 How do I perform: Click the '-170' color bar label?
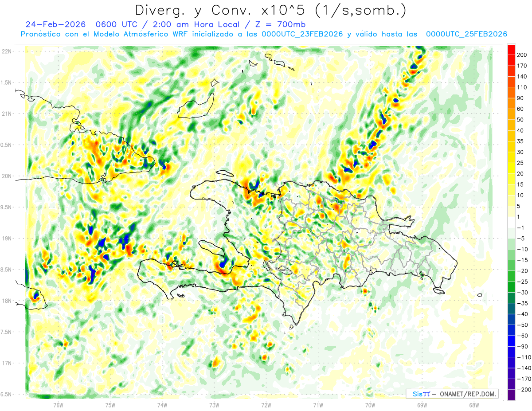pos(524,379)
